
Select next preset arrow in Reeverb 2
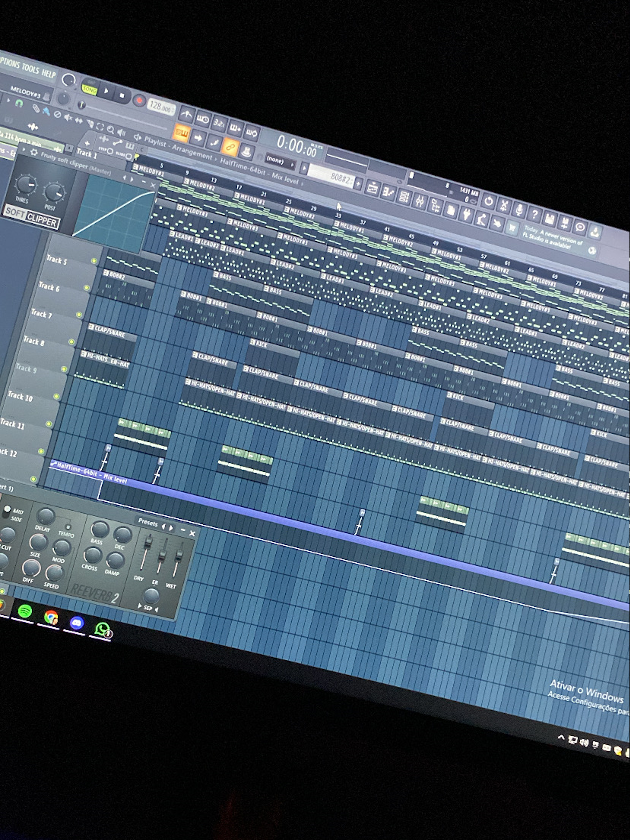(171, 528)
